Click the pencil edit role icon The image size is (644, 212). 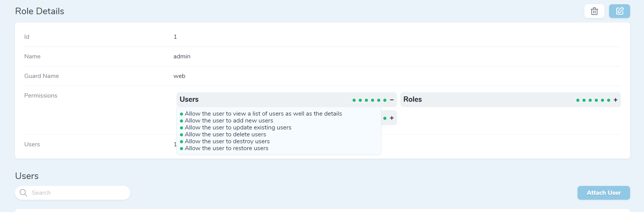pyautogui.click(x=619, y=11)
